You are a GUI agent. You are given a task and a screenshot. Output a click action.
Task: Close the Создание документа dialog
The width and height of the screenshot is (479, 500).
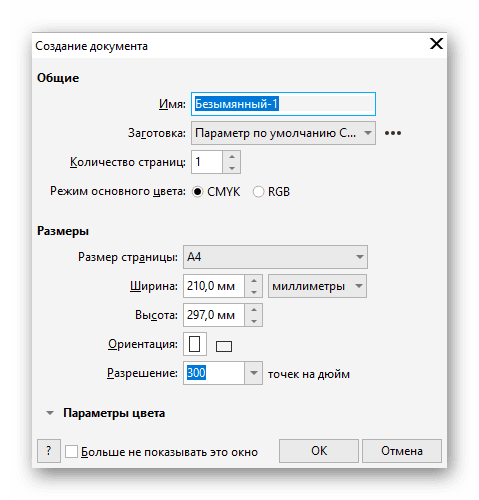tap(436, 44)
